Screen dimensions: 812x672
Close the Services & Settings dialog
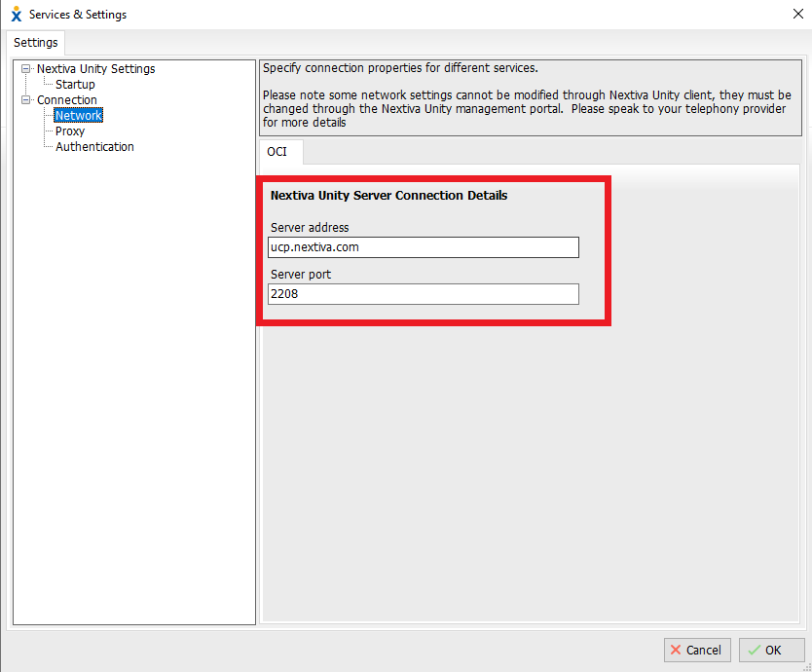(797, 14)
